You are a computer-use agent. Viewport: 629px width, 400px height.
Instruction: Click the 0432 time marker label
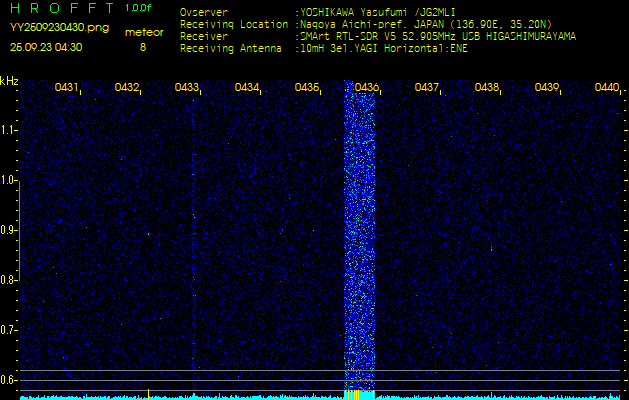click(x=126, y=87)
